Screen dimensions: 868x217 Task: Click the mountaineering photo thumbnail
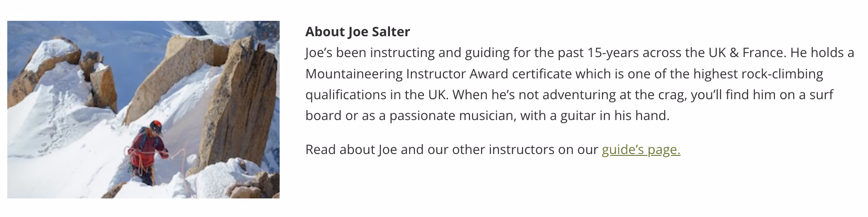(x=143, y=109)
